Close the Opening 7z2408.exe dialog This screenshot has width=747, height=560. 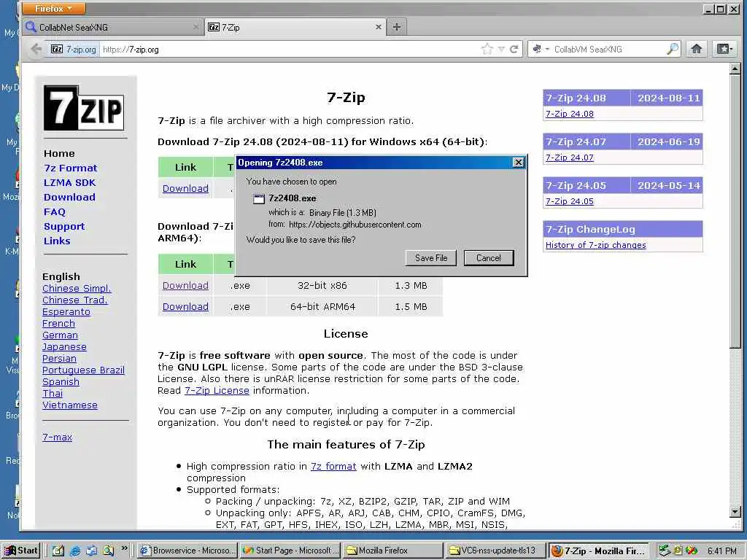[519, 163]
